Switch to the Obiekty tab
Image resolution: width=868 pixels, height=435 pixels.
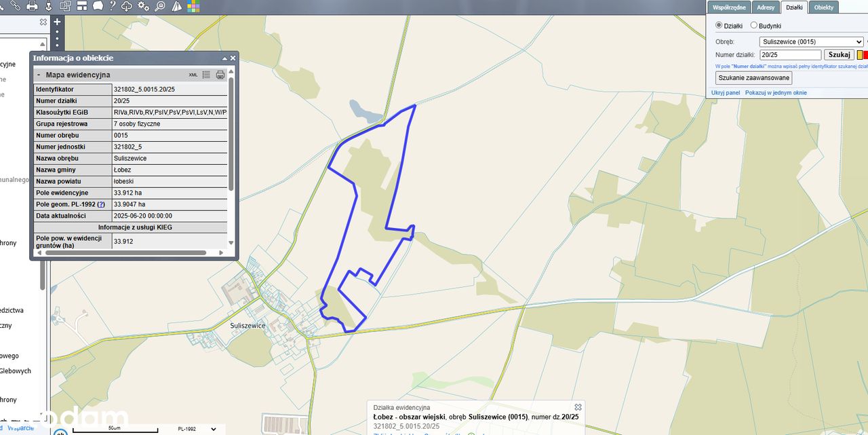coord(823,7)
